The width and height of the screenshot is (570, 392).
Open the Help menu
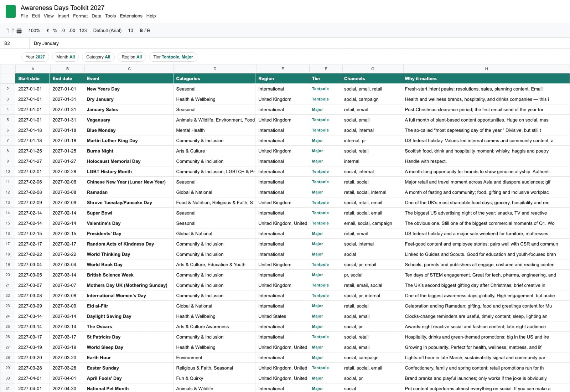point(151,16)
